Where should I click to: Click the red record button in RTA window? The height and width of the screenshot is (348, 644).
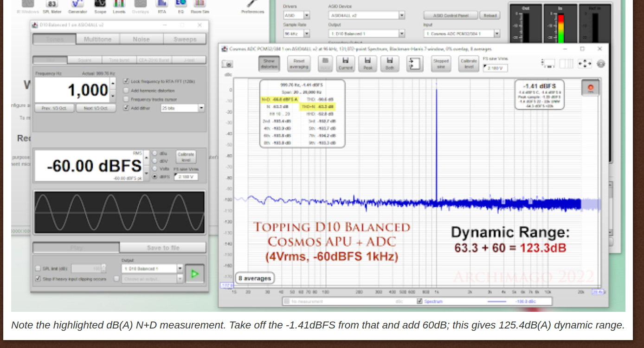tap(591, 88)
